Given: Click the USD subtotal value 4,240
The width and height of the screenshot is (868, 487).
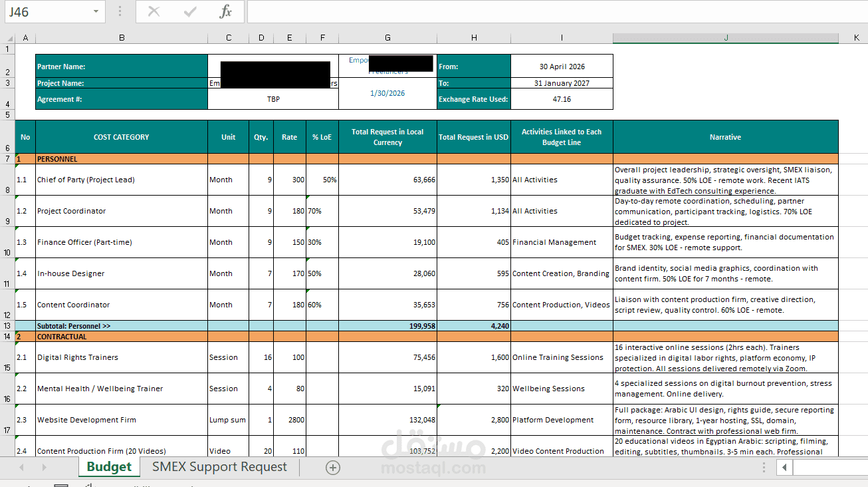Looking at the screenshot, I should coord(474,326).
